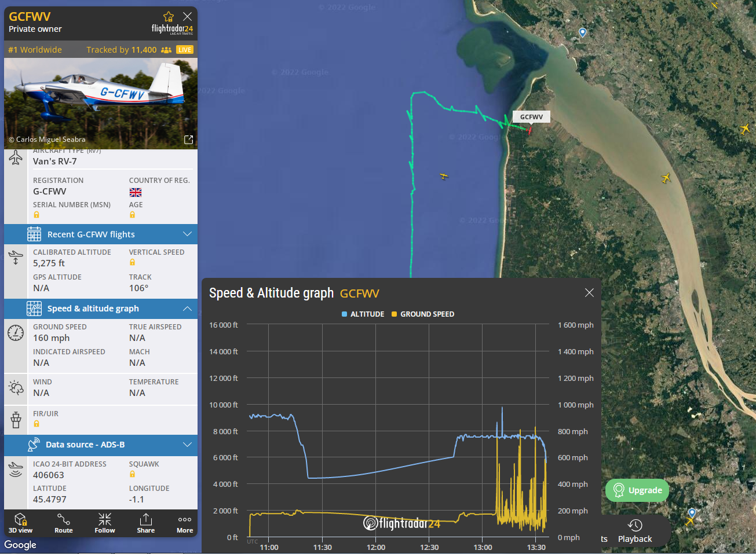Click the chart icon beside Speed & altitude graph
This screenshot has height=554, width=756.
coord(34,309)
